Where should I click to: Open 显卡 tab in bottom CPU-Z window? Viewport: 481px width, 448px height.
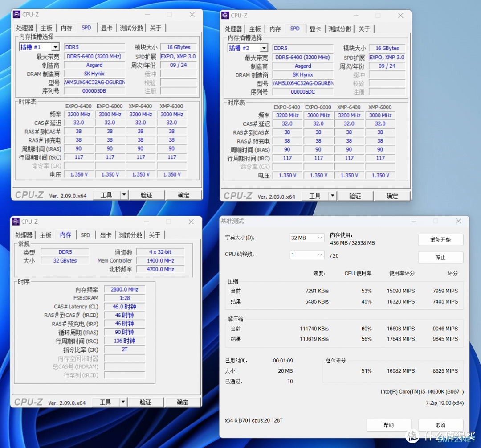click(106, 235)
